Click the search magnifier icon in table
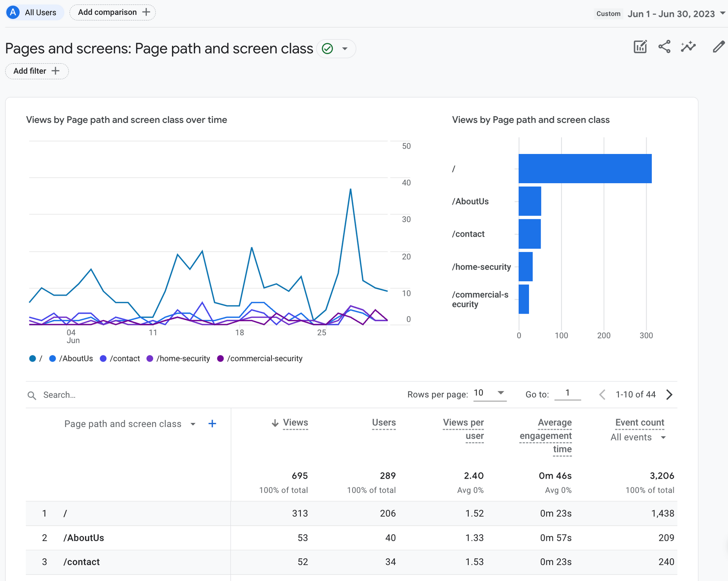This screenshot has width=728, height=581. point(32,396)
